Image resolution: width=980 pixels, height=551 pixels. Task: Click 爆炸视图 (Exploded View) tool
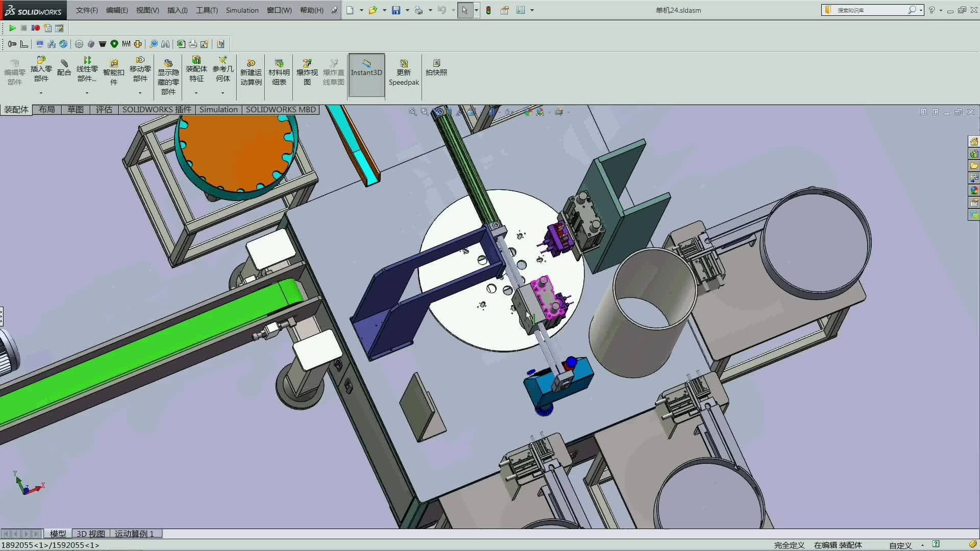pyautogui.click(x=307, y=72)
